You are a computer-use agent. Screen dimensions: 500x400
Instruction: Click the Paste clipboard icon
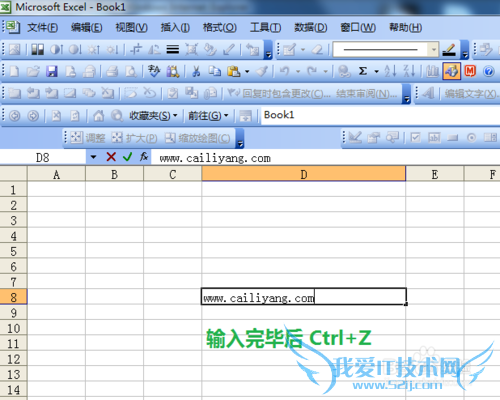click(234, 71)
